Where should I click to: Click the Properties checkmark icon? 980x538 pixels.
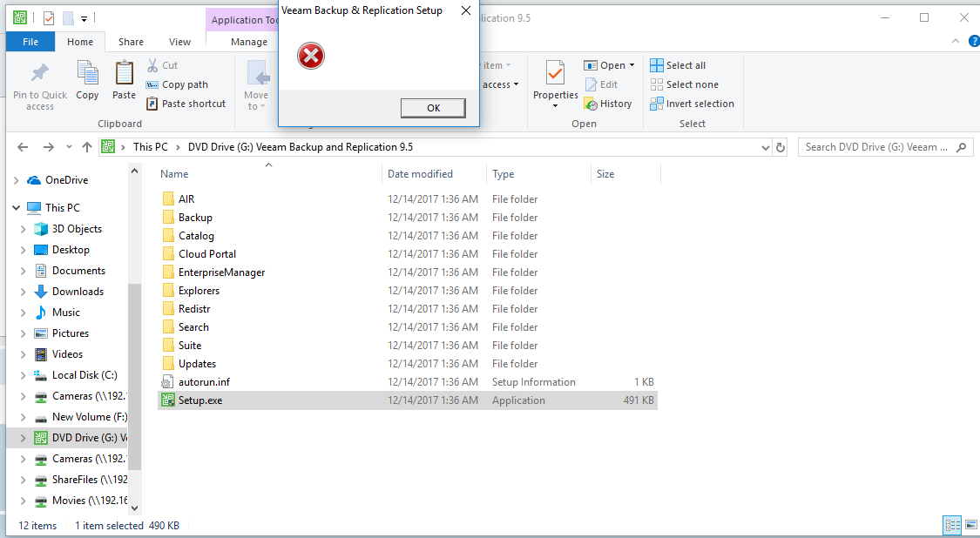(x=555, y=73)
